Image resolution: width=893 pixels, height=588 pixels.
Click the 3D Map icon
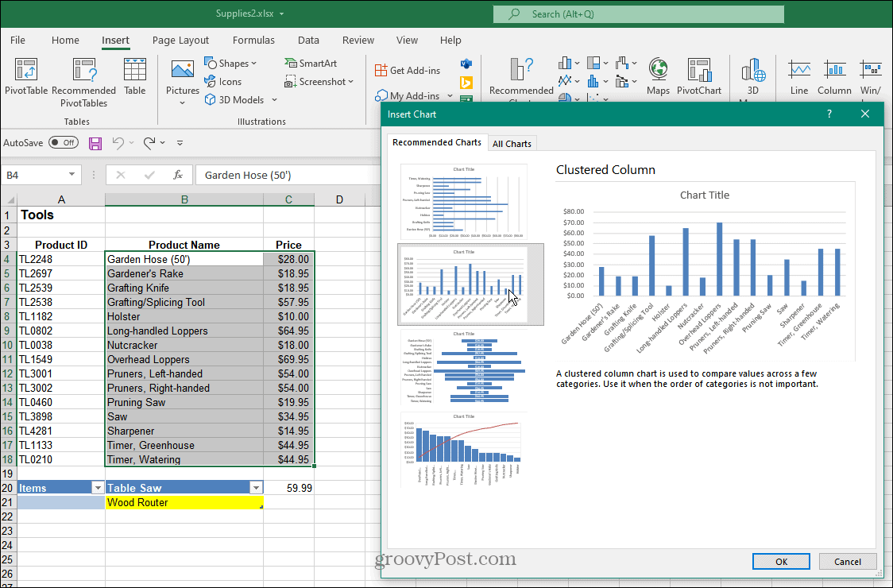(753, 69)
